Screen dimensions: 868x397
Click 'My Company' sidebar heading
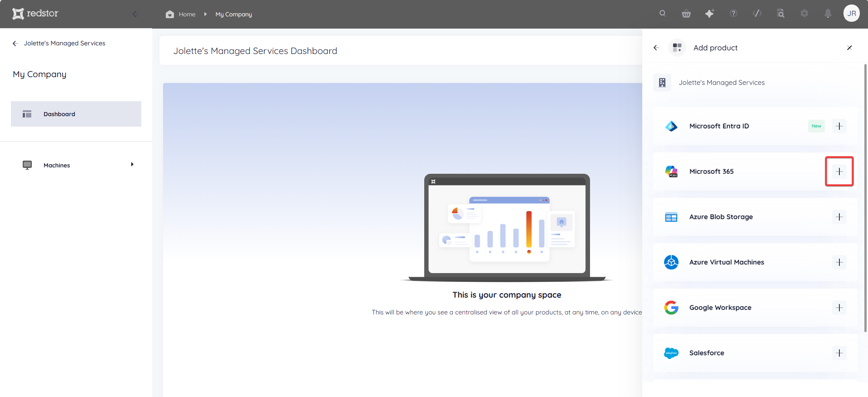click(x=40, y=74)
